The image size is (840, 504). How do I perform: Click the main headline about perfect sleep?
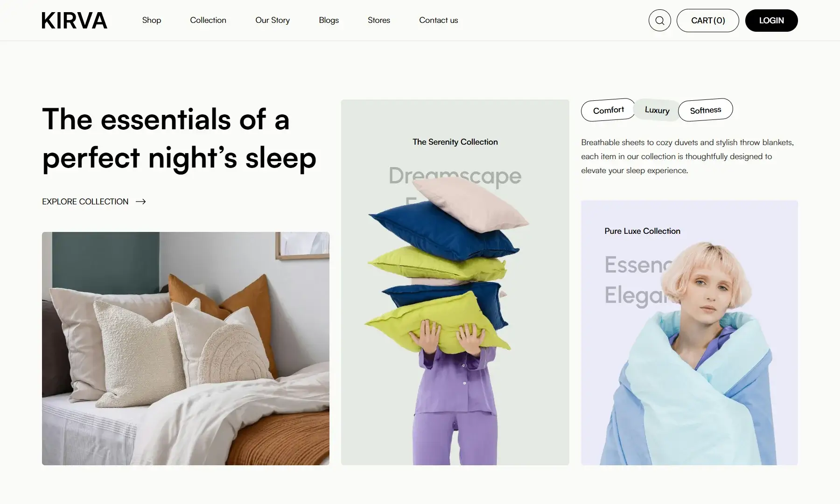179,139
